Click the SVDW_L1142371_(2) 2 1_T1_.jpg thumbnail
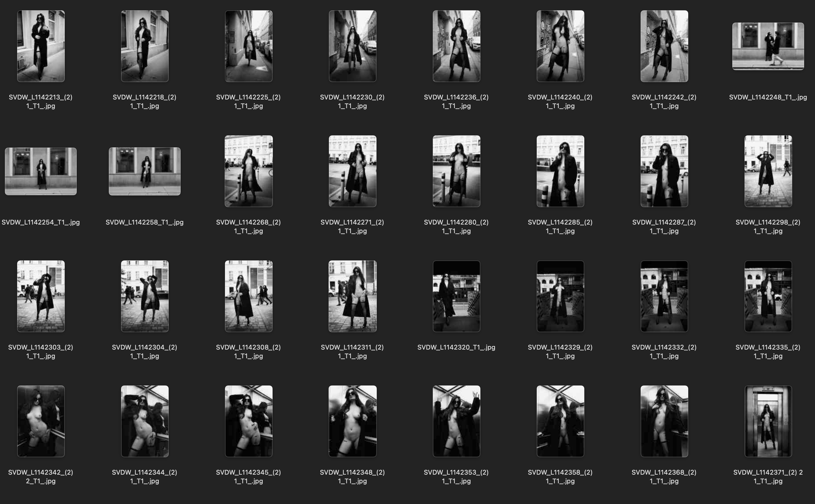815x504 pixels. (768, 421)
